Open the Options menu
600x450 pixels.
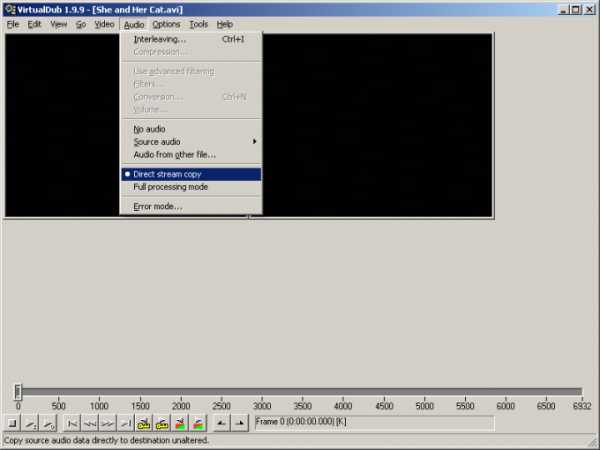(x=166, y=24)
